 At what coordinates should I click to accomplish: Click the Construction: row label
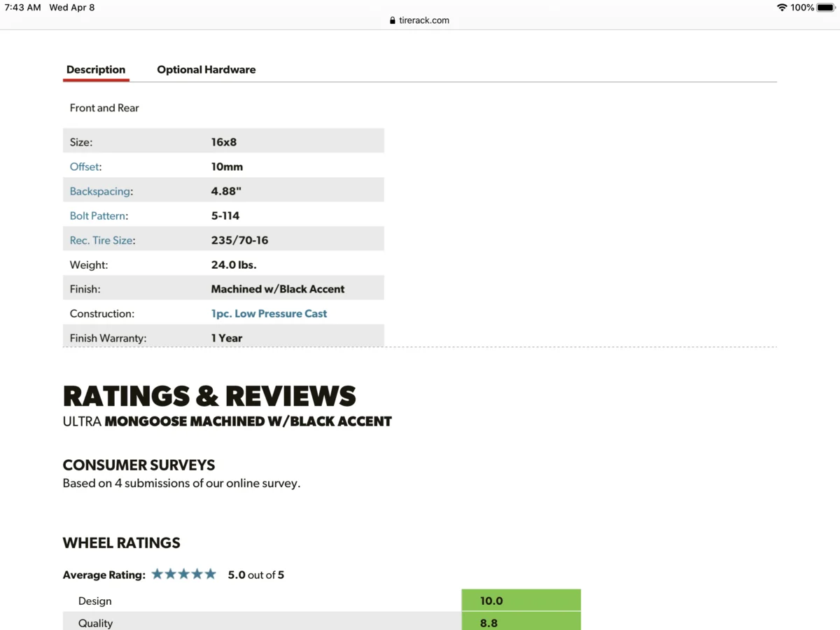tap(102, 314)
